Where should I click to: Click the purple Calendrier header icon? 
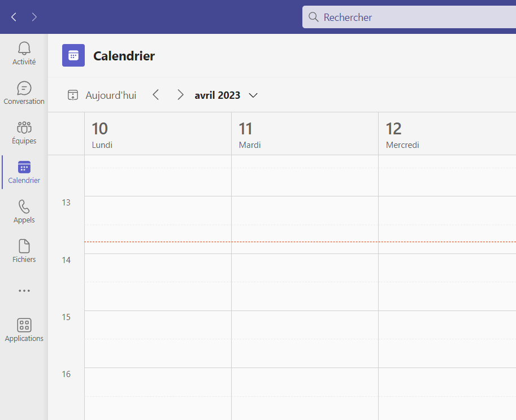[x=73, y=55]
